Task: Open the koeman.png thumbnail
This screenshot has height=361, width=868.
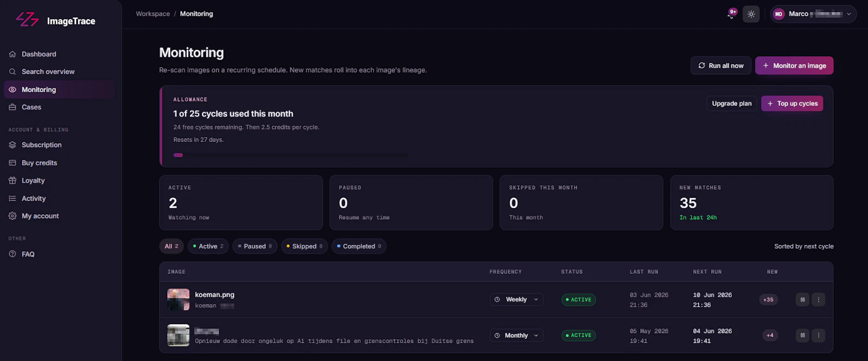Action: (x=178, y=299)
